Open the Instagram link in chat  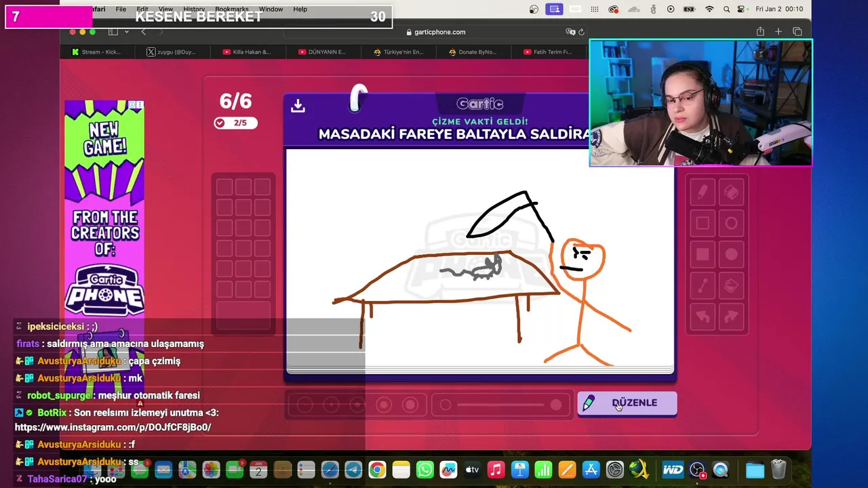point(113,427)
